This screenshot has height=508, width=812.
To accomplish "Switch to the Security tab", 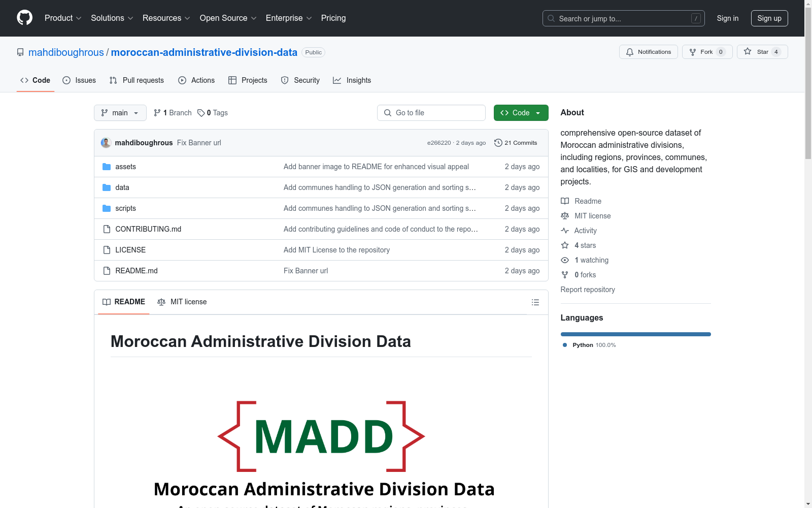I will pos(300,80).
